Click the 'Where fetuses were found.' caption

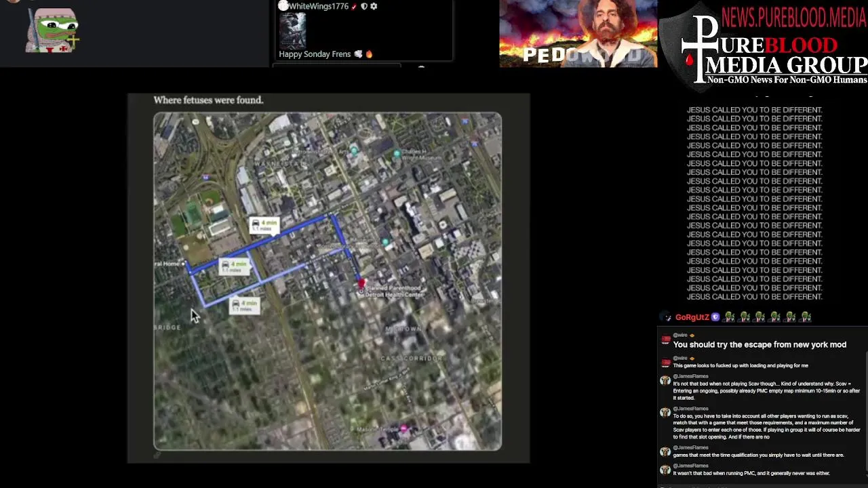tap(208, 100)
